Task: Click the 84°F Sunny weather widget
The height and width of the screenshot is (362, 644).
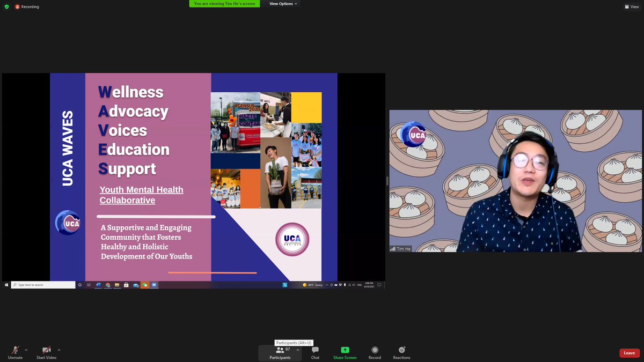Action: (313, 285)
